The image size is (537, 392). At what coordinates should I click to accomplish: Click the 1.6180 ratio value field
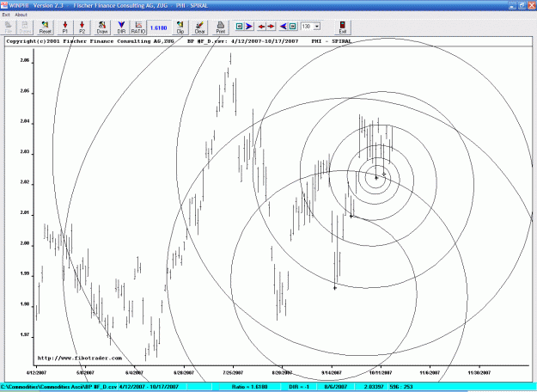tap(159, 28)
